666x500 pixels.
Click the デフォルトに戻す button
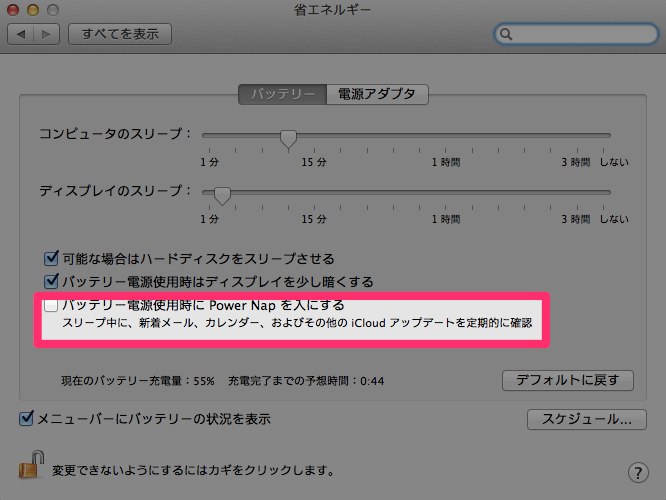pyautogui.click(x=567, y=380)
